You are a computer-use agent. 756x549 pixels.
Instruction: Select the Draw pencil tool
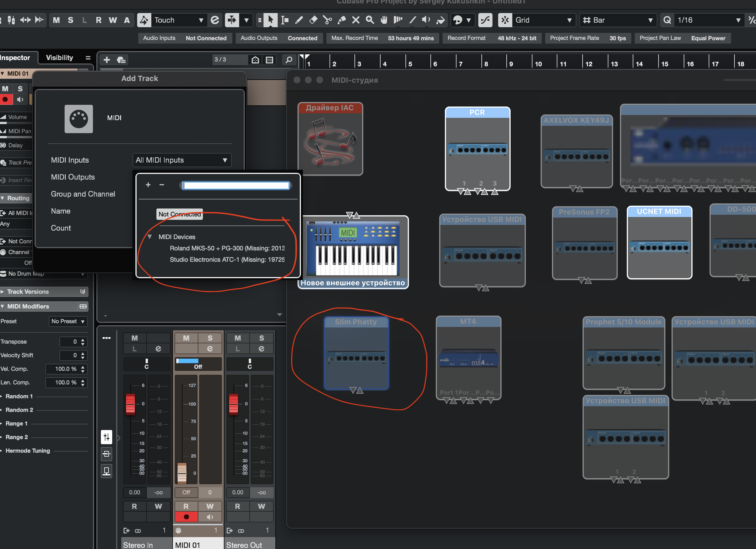tap(299, 20)
